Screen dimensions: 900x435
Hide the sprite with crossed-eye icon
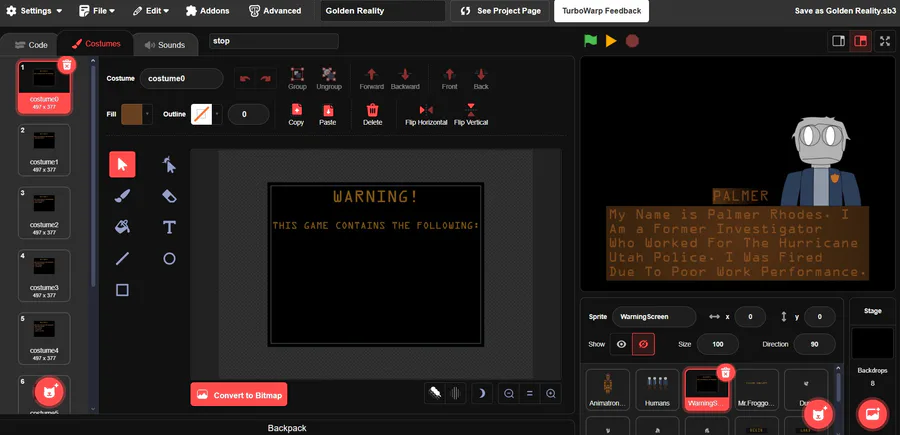(643, 344)
